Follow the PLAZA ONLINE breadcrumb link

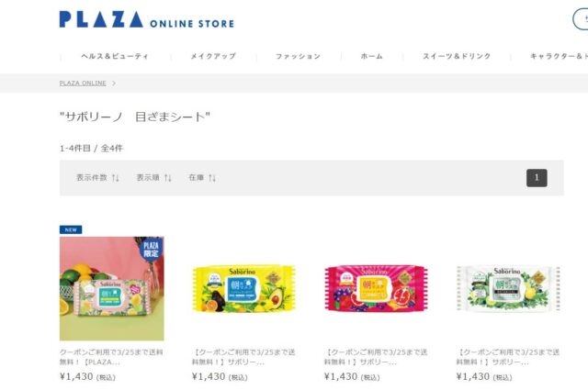click(x=83, y=84)
